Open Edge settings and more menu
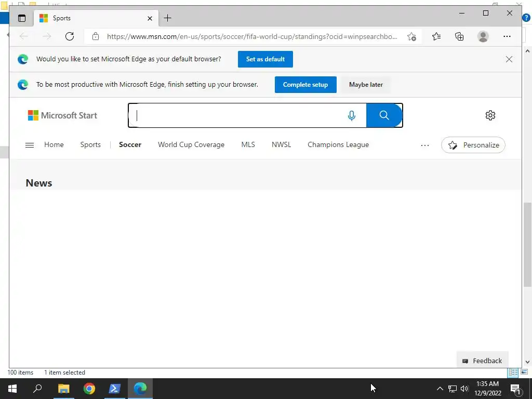Screen dimensions: 532x399 pyautogui.click(x=507, y=36)
